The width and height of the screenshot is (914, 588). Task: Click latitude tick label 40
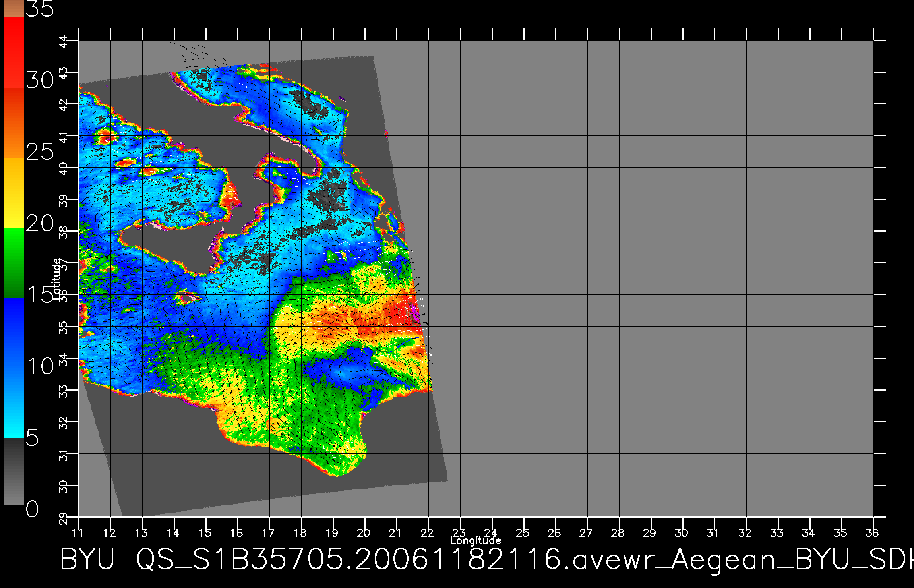(64, 168)
